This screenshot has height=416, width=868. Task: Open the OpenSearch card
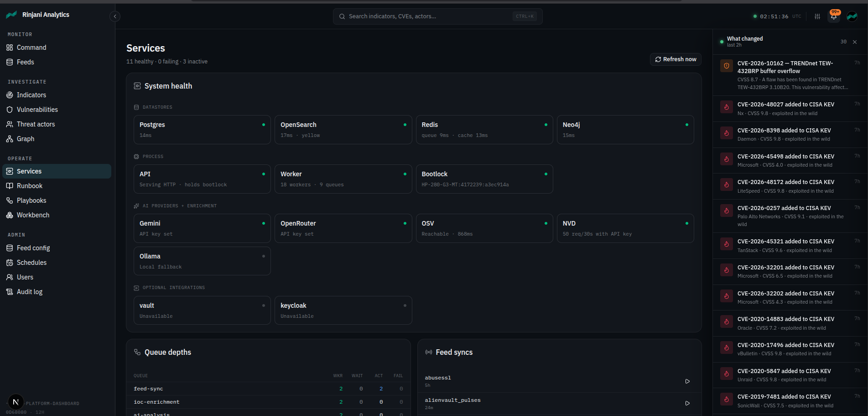click(343, 130)
